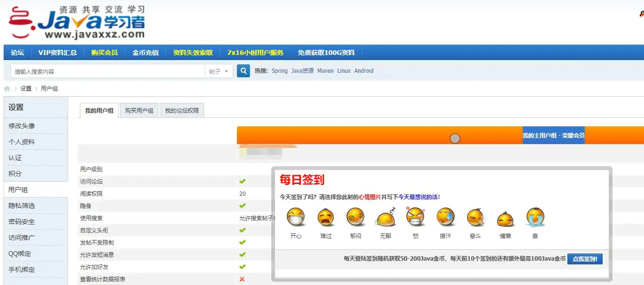Click the green check for 允许加好友
The image size is (644, 285).
tap(243, 267)
